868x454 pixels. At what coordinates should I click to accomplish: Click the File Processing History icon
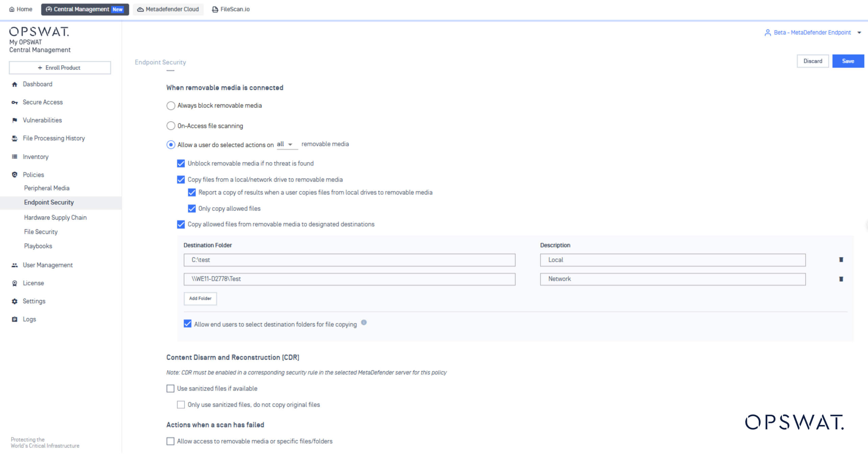click(14, 138)
